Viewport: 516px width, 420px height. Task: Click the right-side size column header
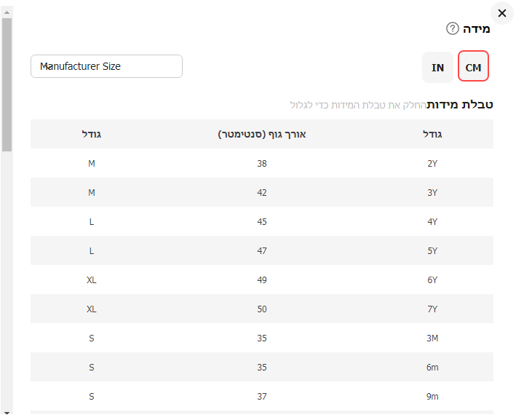pyautogui.click(x=432, y=134)
